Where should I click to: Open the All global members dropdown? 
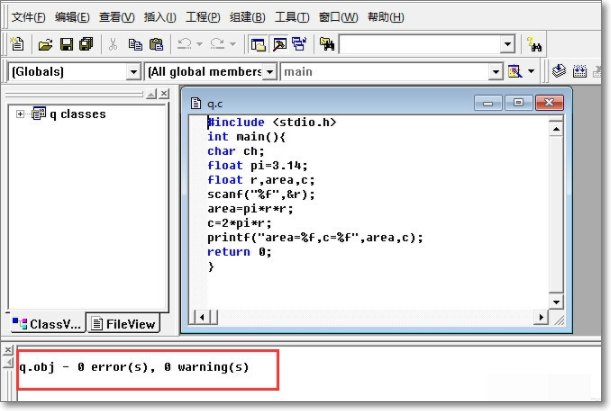(x=270, y=72)
